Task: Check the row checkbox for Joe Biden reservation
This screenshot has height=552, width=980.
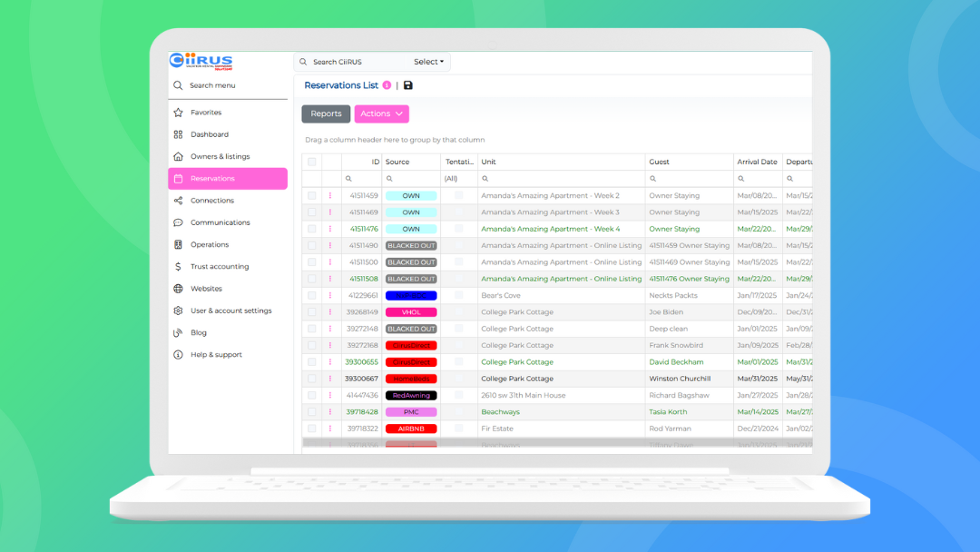Action: pos(312,312)
